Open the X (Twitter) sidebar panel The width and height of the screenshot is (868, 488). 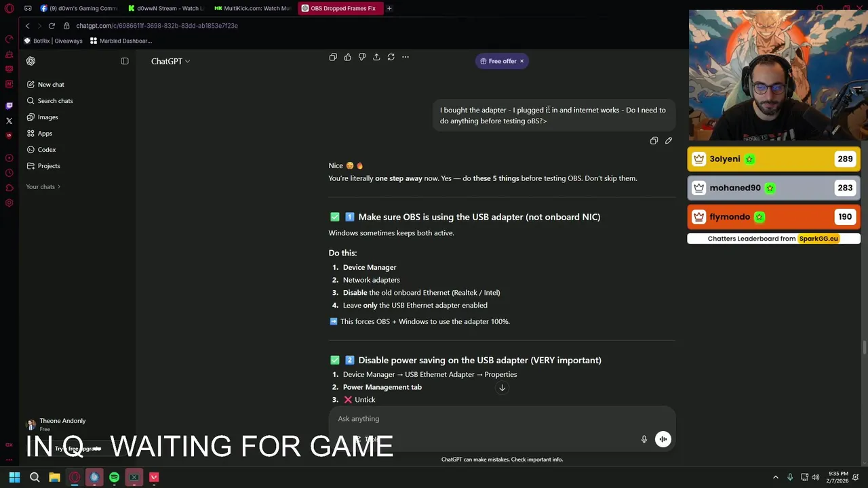pos(9,121)
